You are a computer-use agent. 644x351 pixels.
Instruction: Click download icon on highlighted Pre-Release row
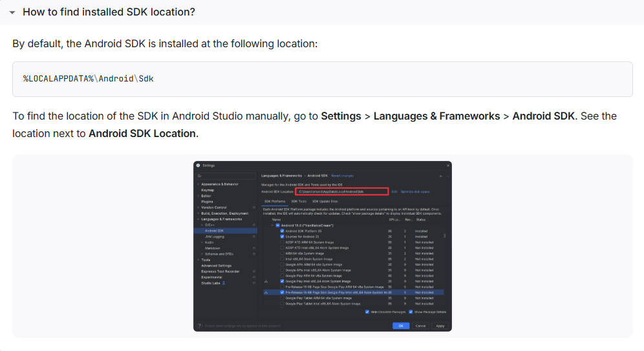[x=266, y=292]
